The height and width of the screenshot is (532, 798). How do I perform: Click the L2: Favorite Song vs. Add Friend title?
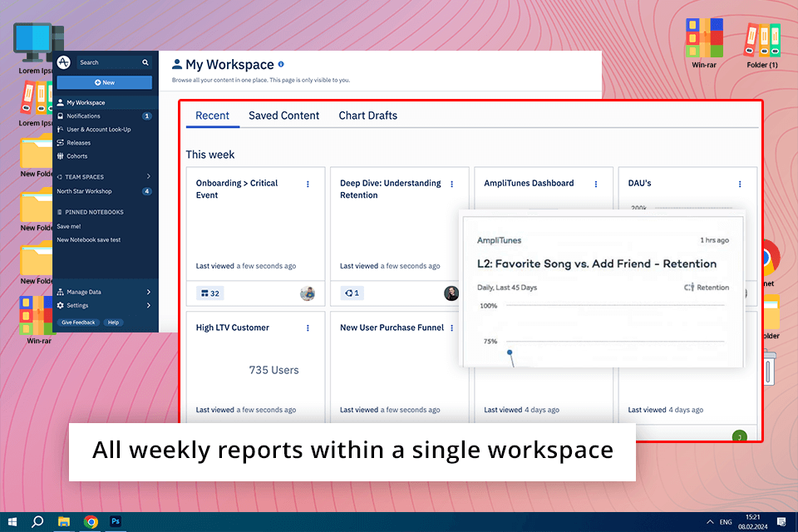(597, 264)
